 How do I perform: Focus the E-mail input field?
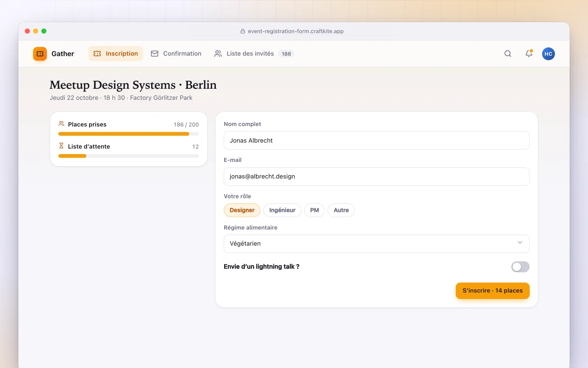(377, 177)
